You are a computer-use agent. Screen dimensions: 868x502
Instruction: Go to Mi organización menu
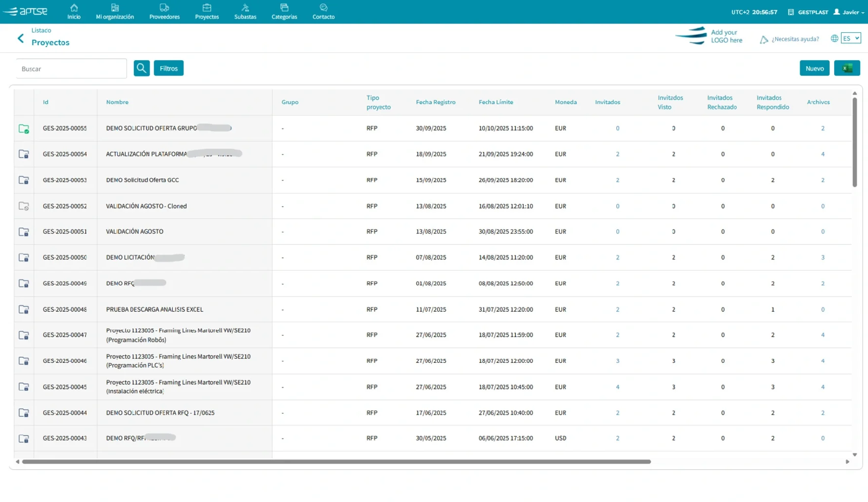pos(115,11)
